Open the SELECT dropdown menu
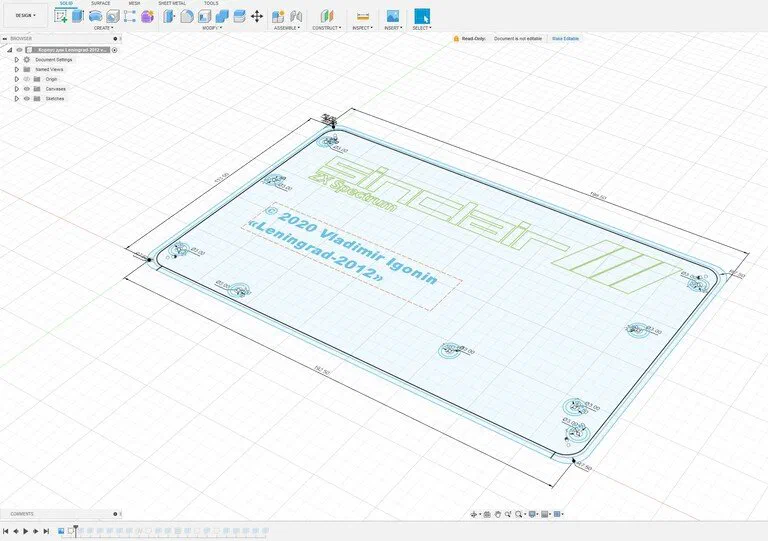Screen dimensions: 768x541 pos(422,28)
